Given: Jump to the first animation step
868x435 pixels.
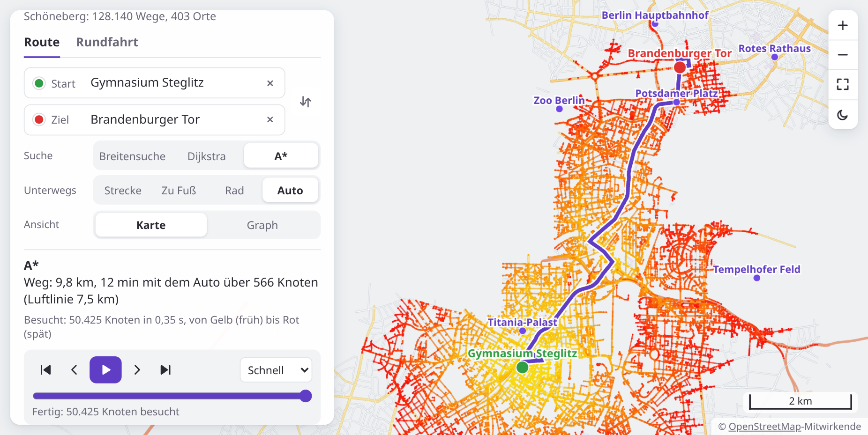Looking at the screenshot, I should [x=46, y=370].
